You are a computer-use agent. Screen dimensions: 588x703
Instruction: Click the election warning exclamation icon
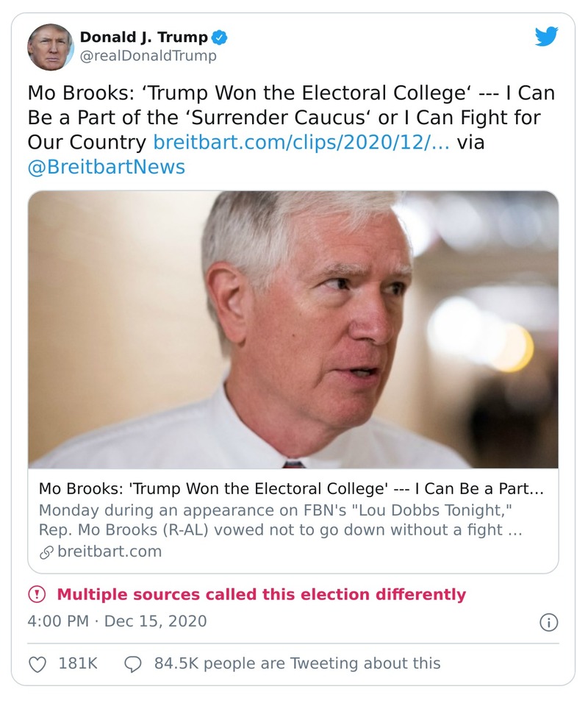pyautogui.click(x=37, y=594)
